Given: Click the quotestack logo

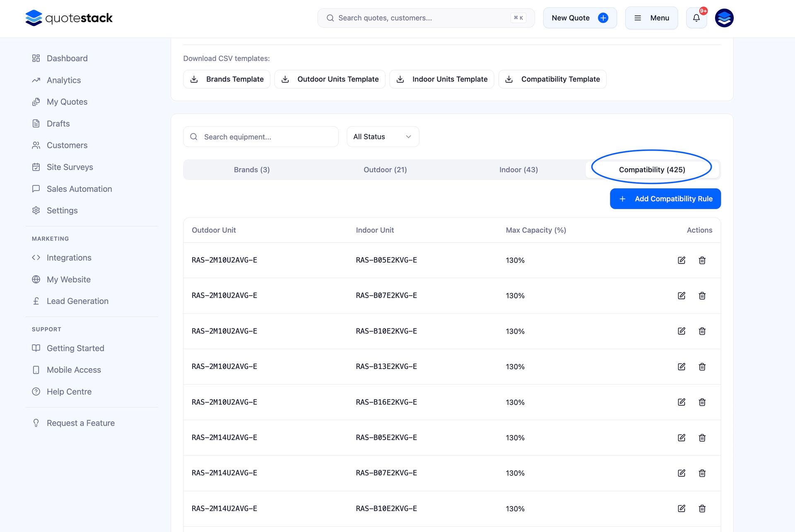Looking at the screenshot, I should pos(69,18).
